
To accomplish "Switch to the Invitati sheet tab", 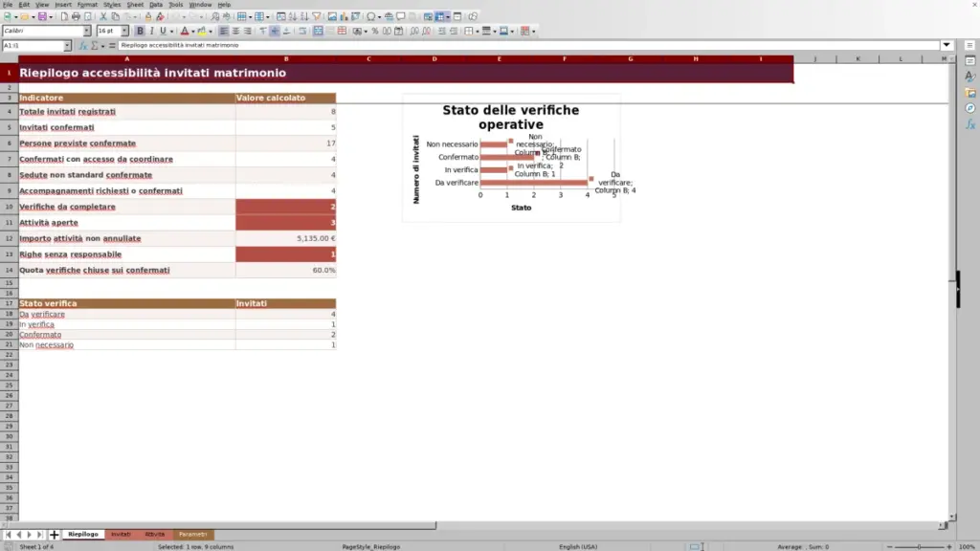I will (x=121, y=535).
